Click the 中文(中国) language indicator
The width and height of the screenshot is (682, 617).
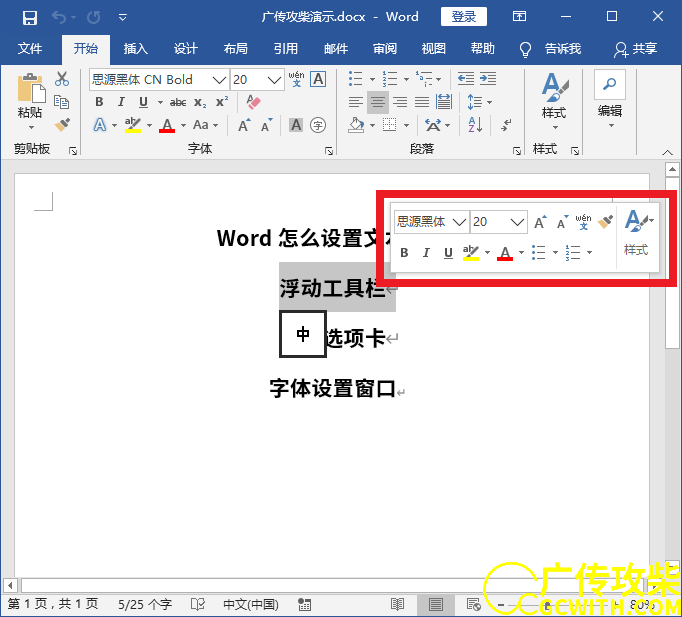[x=251, y=604]
